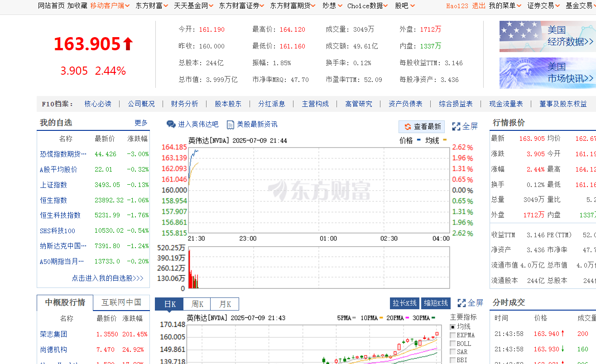Open 点击进入我的自选股 link

108,278
